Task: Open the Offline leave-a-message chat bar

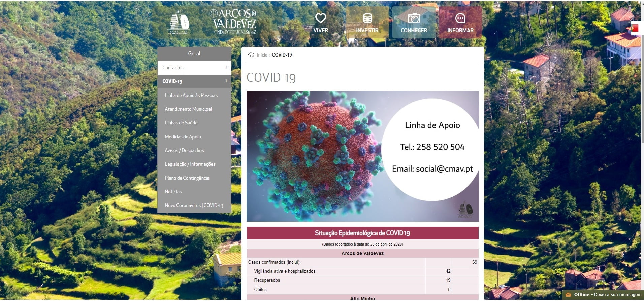Action: pos(607,295)
